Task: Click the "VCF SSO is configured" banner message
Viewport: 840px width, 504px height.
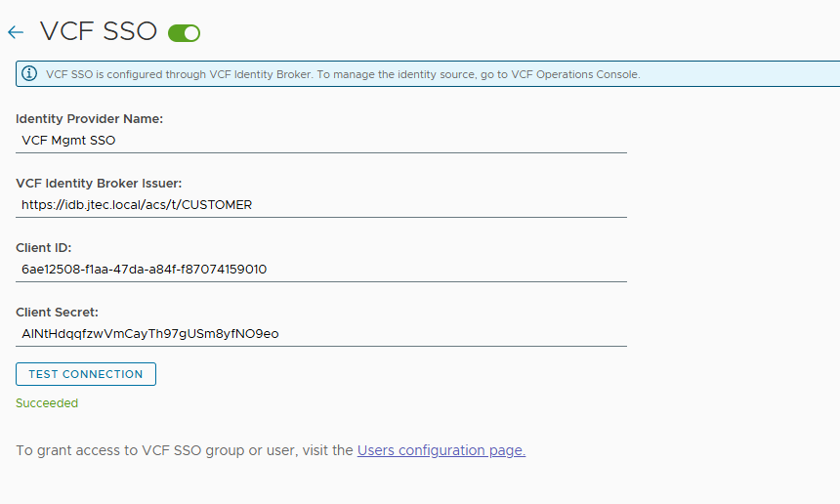Action: pos(343,74)
